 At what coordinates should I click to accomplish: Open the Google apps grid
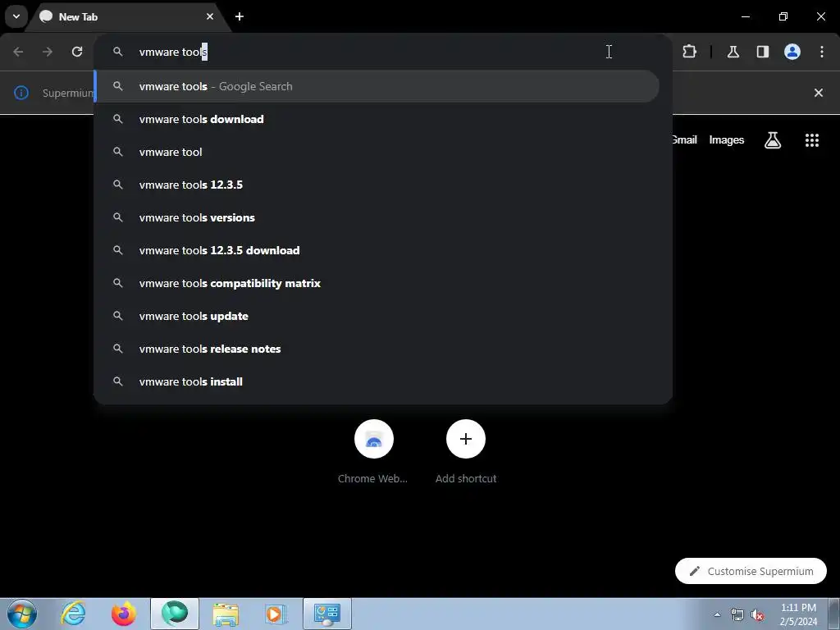pos(812,140)
